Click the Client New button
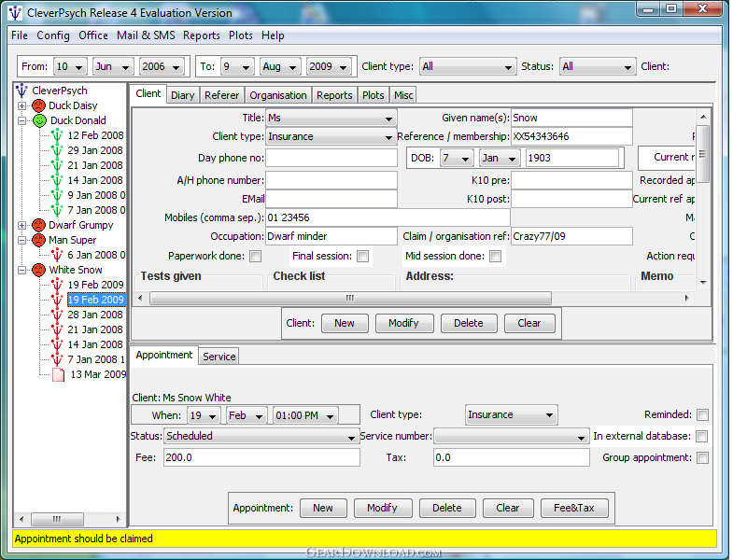The image size is (747, 560). pyautogui.click(x=345, y=323)
